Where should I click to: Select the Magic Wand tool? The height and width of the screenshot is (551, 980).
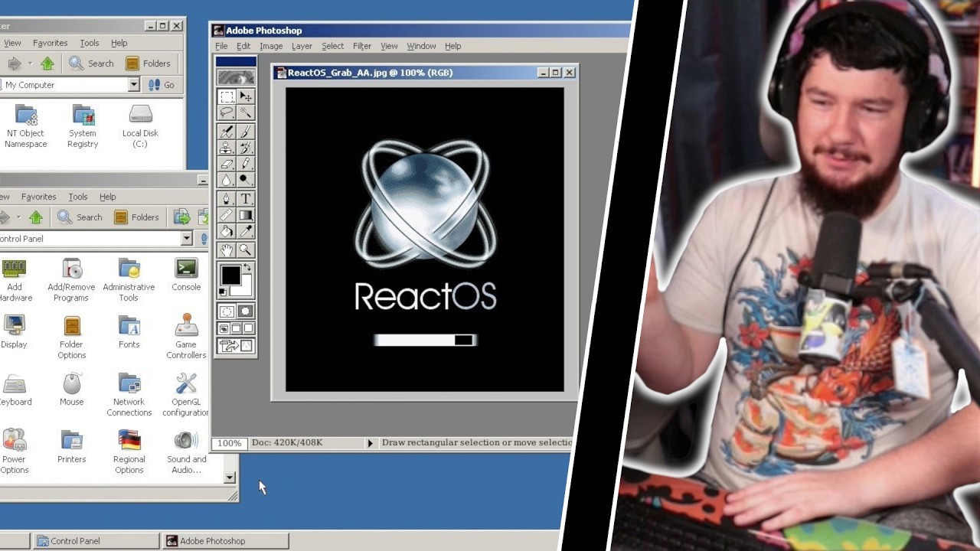(x=245, y=112)
